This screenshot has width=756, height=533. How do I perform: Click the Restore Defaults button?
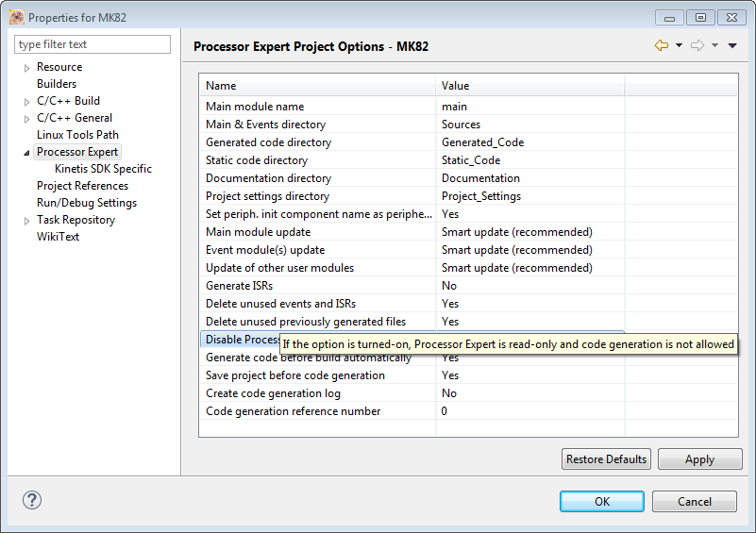pos(606,459)
